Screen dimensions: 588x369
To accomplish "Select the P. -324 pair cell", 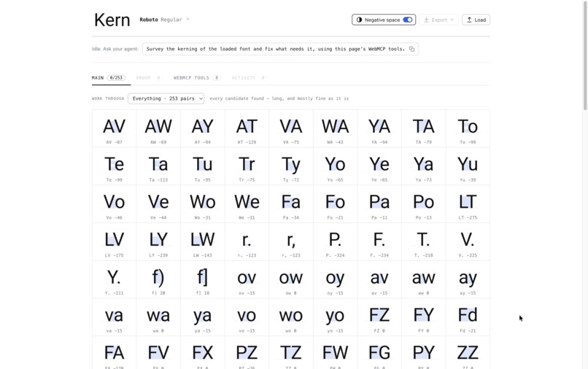I will [x=336, y=242].
